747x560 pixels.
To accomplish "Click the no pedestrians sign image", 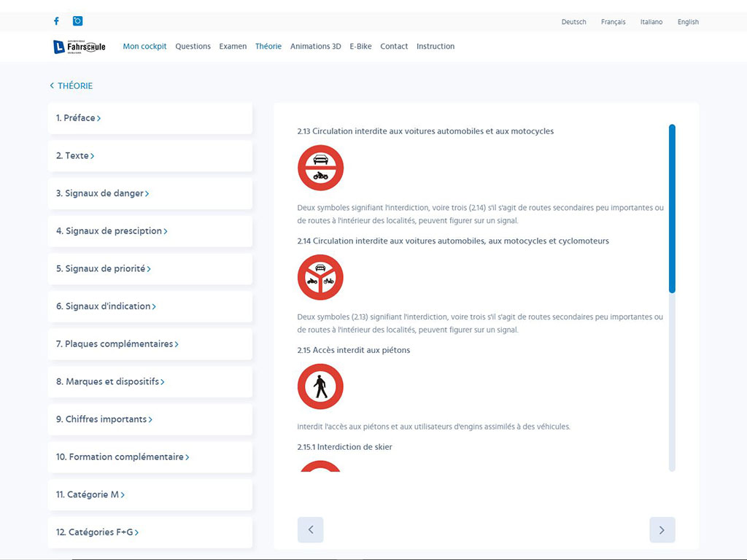I will pos(320,386).
